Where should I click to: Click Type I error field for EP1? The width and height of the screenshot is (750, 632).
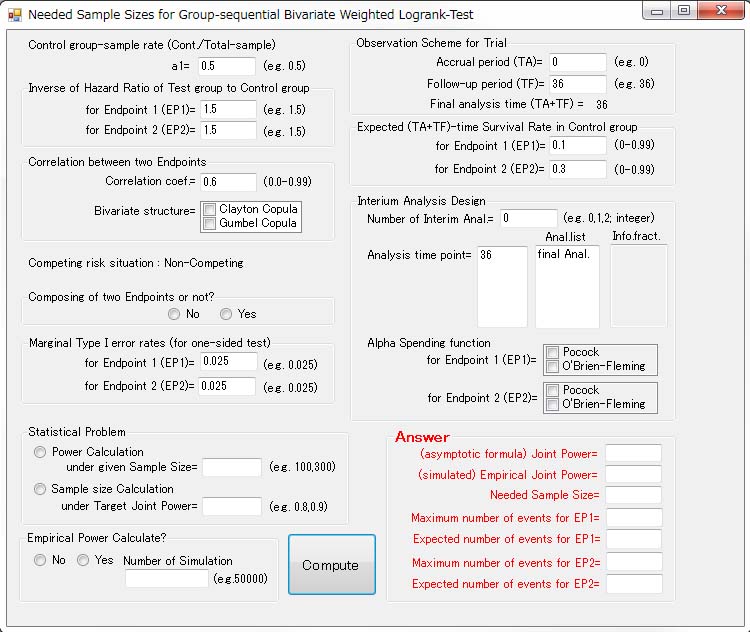tap(228, 361)
